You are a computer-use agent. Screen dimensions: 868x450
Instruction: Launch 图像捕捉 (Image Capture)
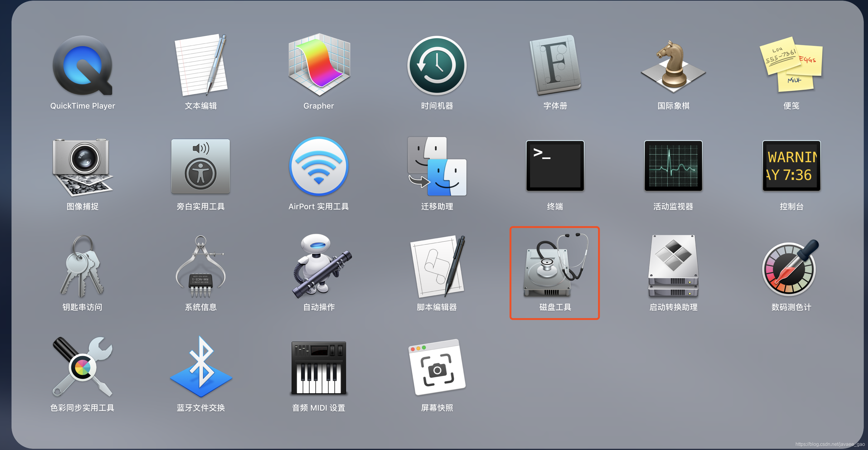pyautogui.click(x=82, y=166)
